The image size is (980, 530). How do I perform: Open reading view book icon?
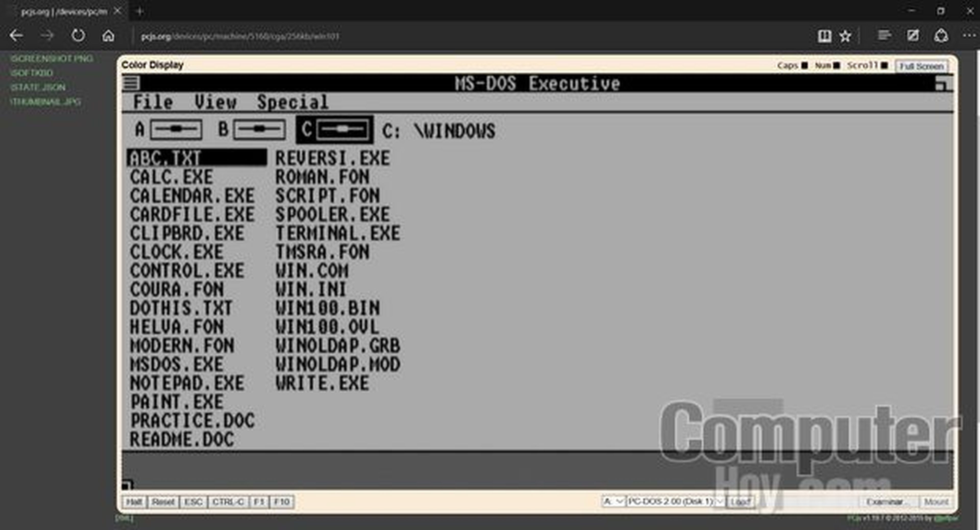[x=824, y=36]
